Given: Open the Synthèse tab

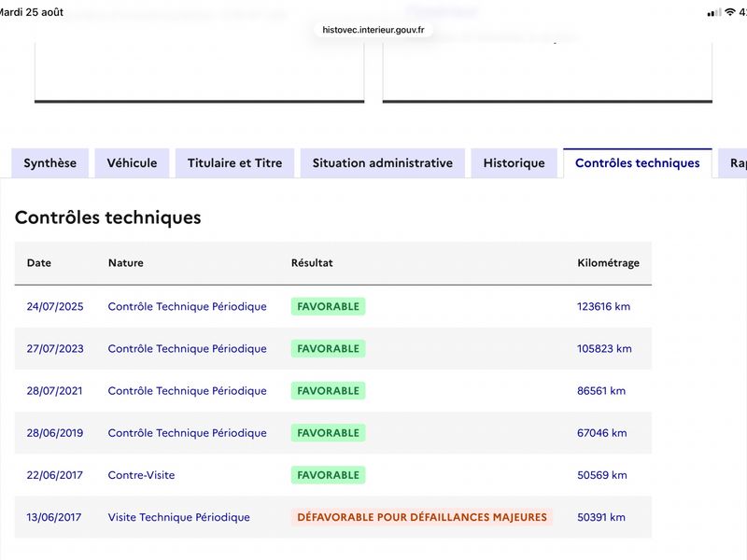Looking at the screenshot, I should pyautogui.click(x=50, y=162).
